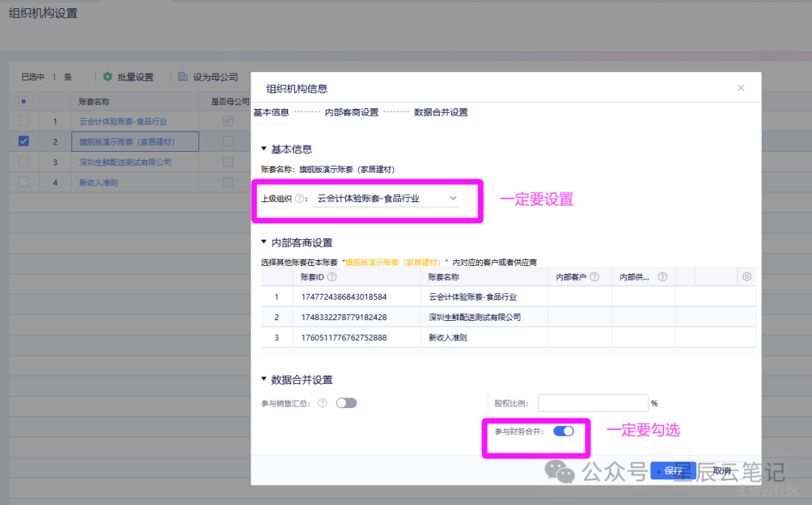Image resolution: width=812 pixels, height=505 pixels.
Task: Uncheck the row 2 checkbox for 旗舰版演示账套
Action: click(x=24, y=141)
